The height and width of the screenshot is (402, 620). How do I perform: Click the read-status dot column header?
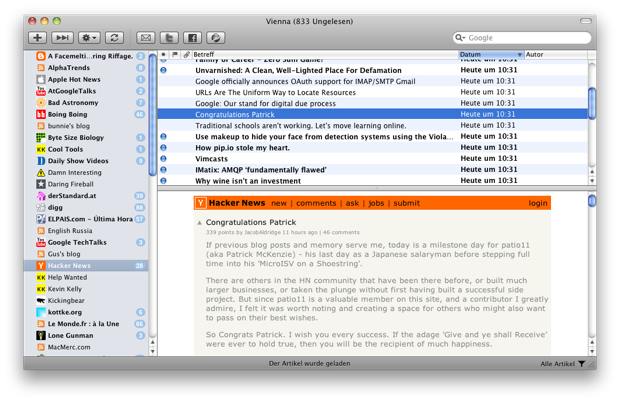coord(163,55)
